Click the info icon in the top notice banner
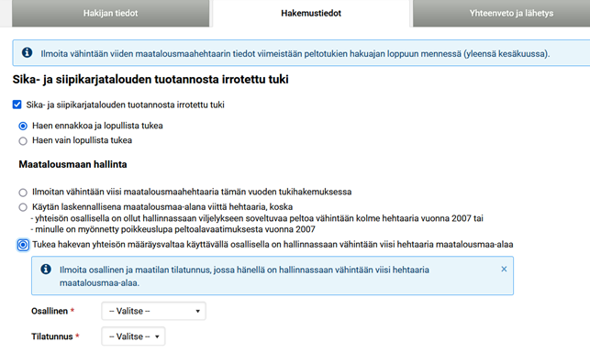The height and width of the screenshot is (364, 590). (27, 52)
